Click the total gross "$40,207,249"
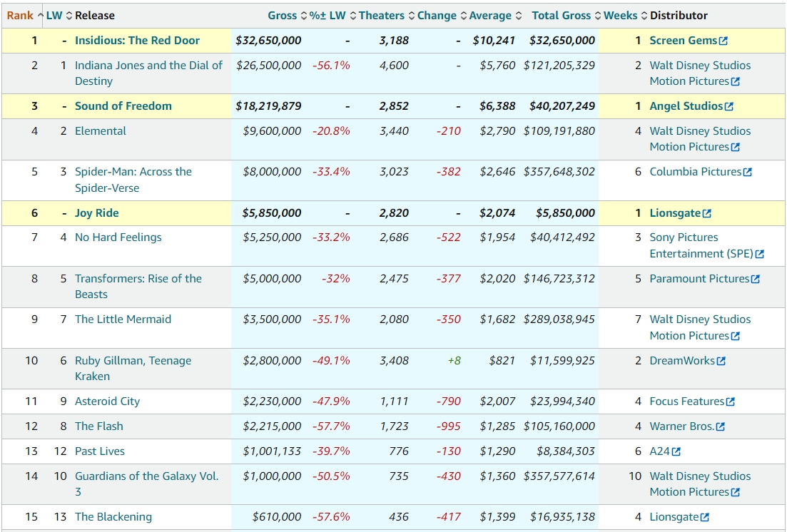Image resolution: width=787 pixels, height=532 pixels. (x=562, y=106)
